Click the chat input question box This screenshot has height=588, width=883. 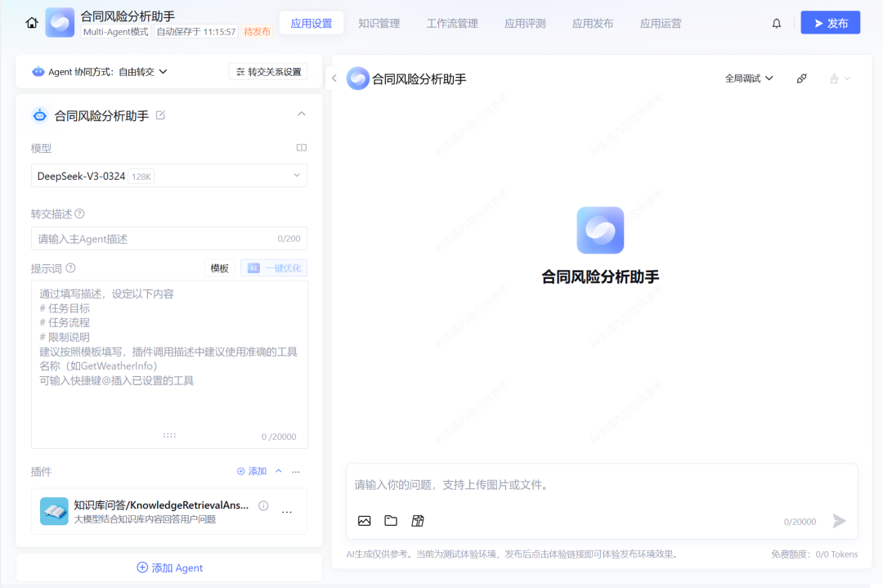coord(602,485)
